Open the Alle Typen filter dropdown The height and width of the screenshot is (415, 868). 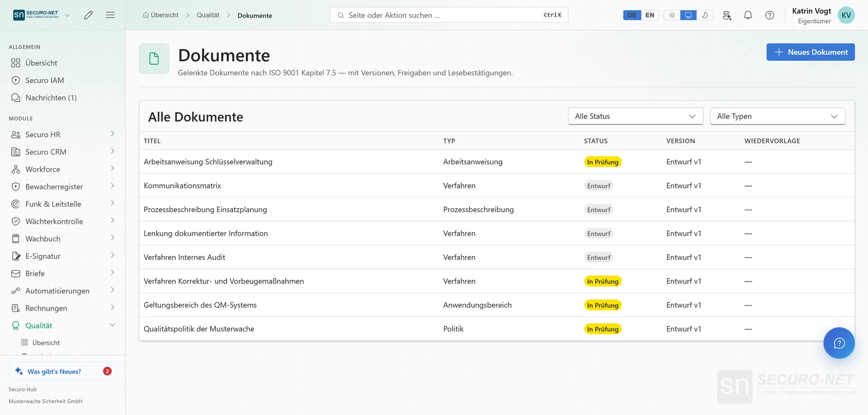tap(778, 116)
